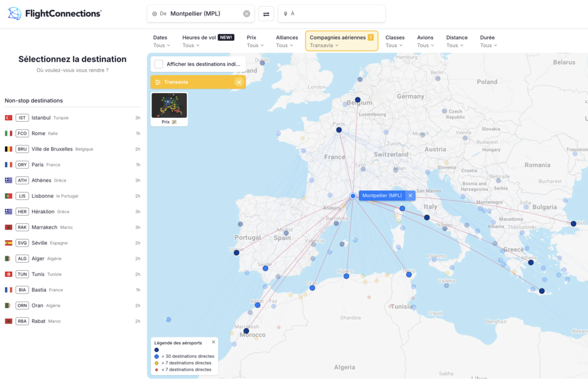Open the Dates filter dropdown
The height and width of the screenshot is (381, 588).
(x=161, y=41)
